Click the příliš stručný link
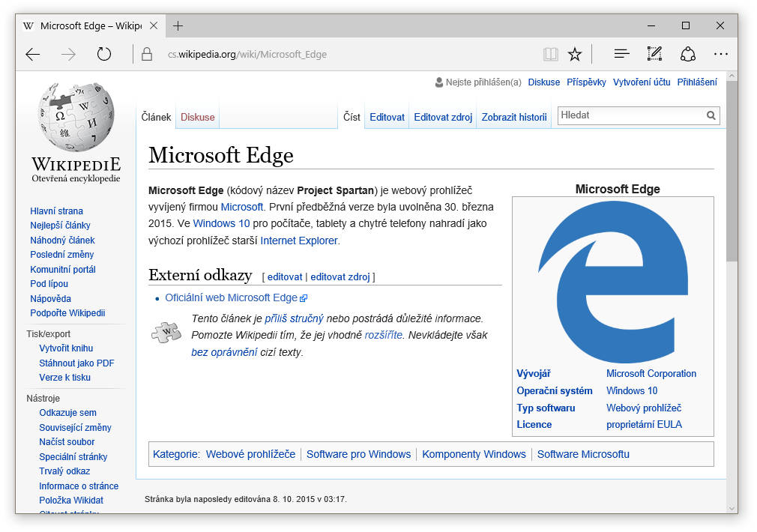The width and height of the screenshot is (757, 532). pyautogui.click(x=294, y=318)
